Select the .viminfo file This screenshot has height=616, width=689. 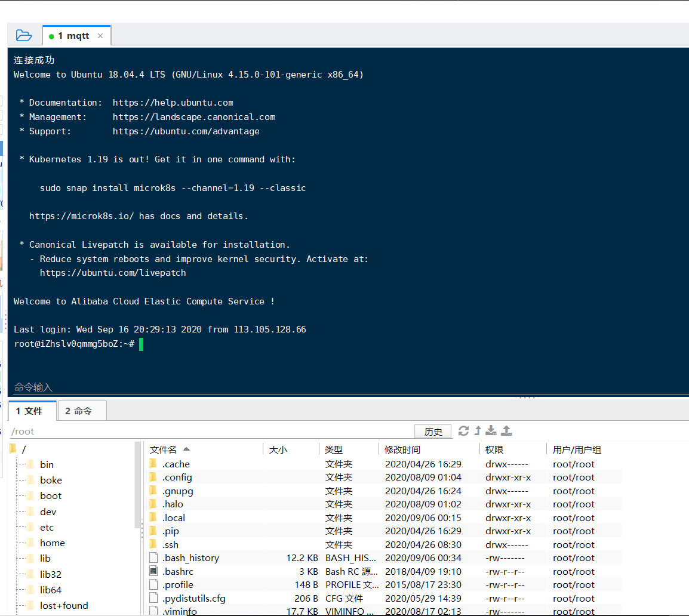[x=384, y=610]
